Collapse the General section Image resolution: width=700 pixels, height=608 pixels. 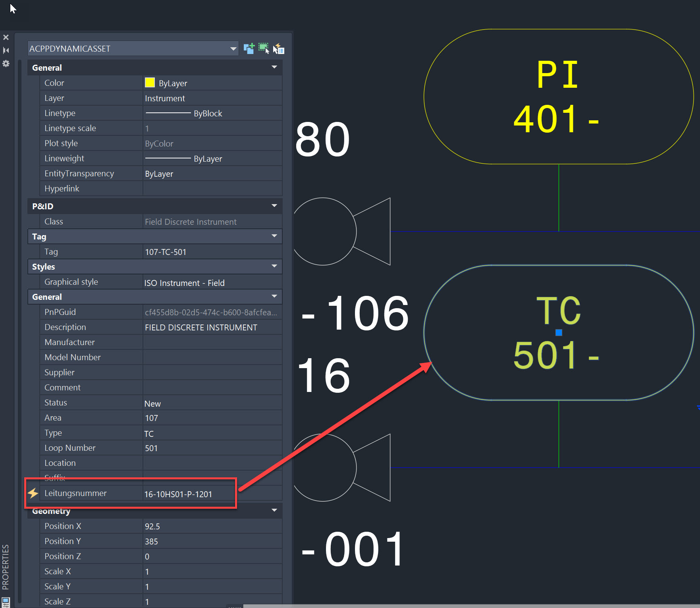274,67
